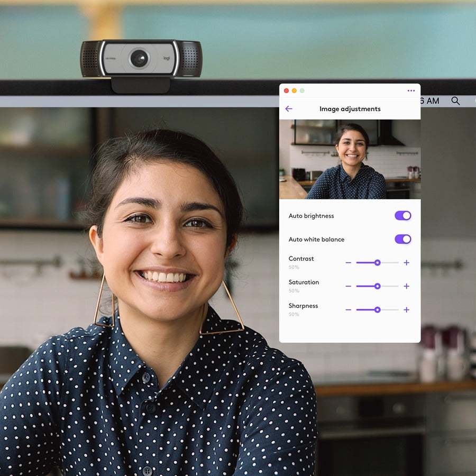Open Spotlight search in the macOS menu bar
This screenshot has width=476, height=476.
click(455, 101)
